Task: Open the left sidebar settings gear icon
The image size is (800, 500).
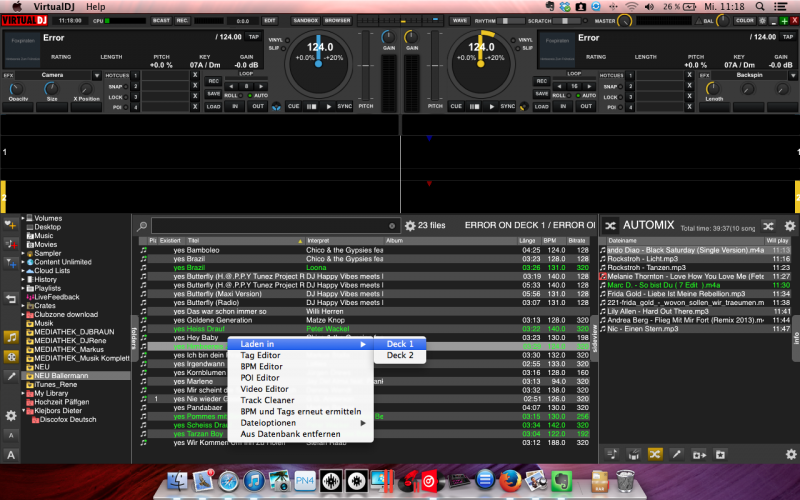Action: [x=10, y=415]
